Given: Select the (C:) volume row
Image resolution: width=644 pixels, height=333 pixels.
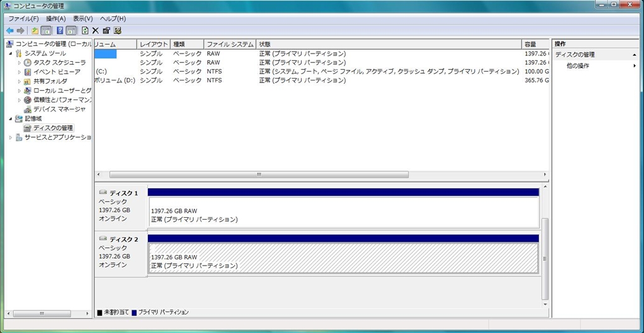Looking at the screenshot, I should click(x=321, y=72).
